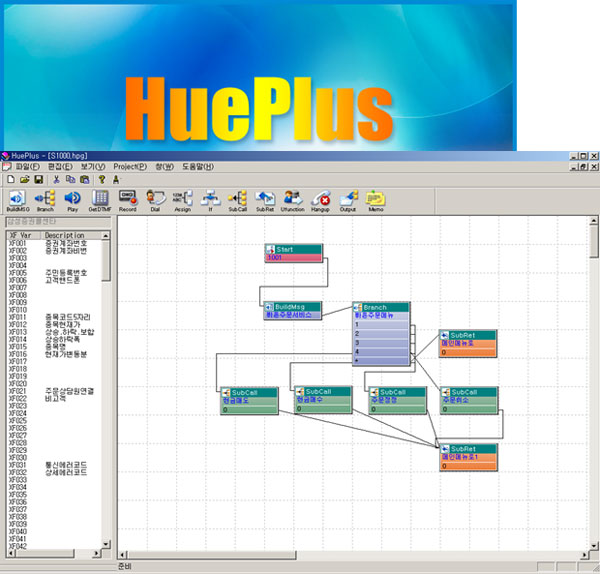Screen dimensions: 600x574
Task: Click the XF Var column header
Action: click(24, 235)
